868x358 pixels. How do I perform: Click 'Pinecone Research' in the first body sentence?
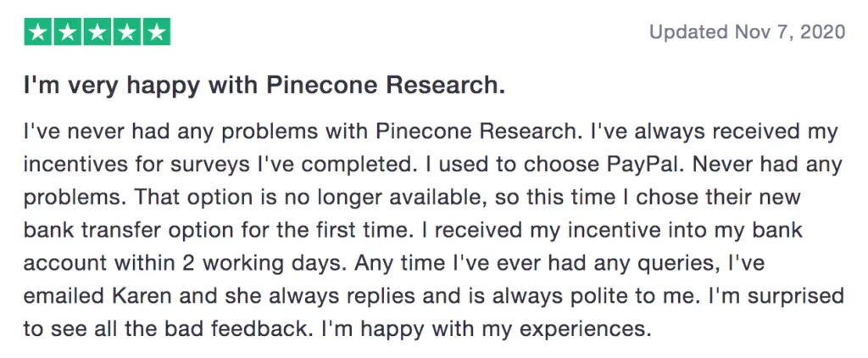(x=475, y=132)
